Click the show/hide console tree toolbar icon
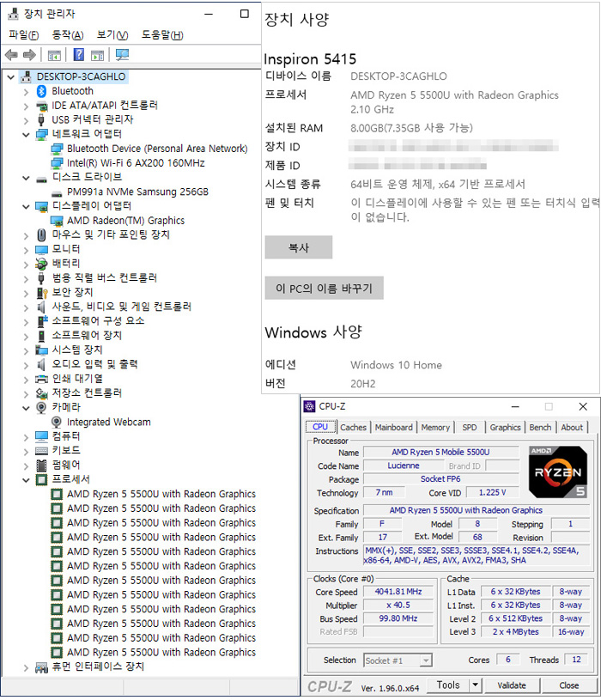The width and height of the screenshot is (601, 700). pyautogui.click(x=54, y=55)
